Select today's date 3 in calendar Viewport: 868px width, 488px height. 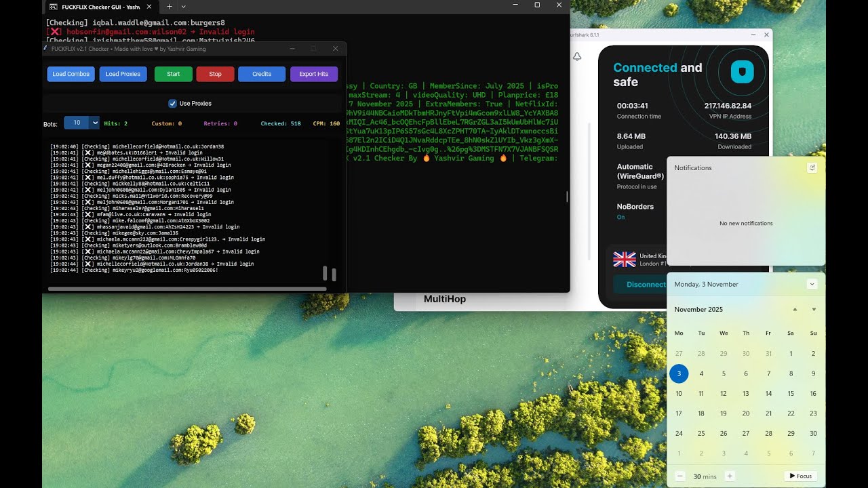[x=679, y=373]
